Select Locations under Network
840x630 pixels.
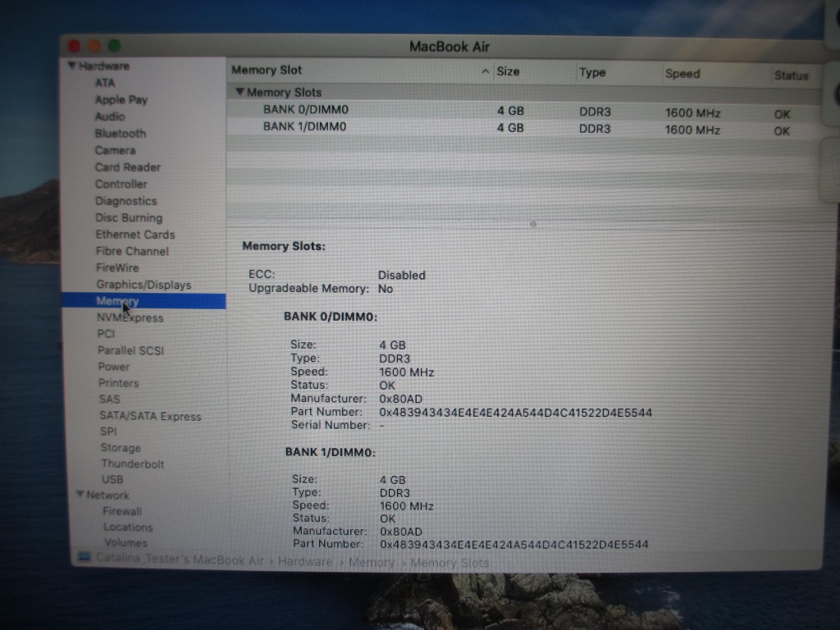[128, 527]
